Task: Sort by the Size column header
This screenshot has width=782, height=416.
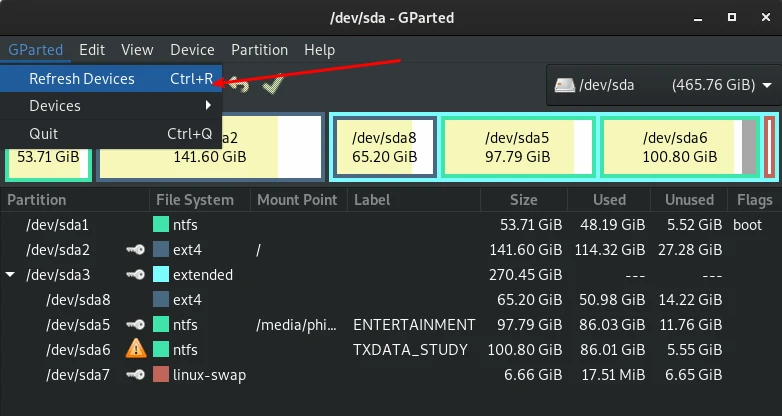Action: point(524,200)
